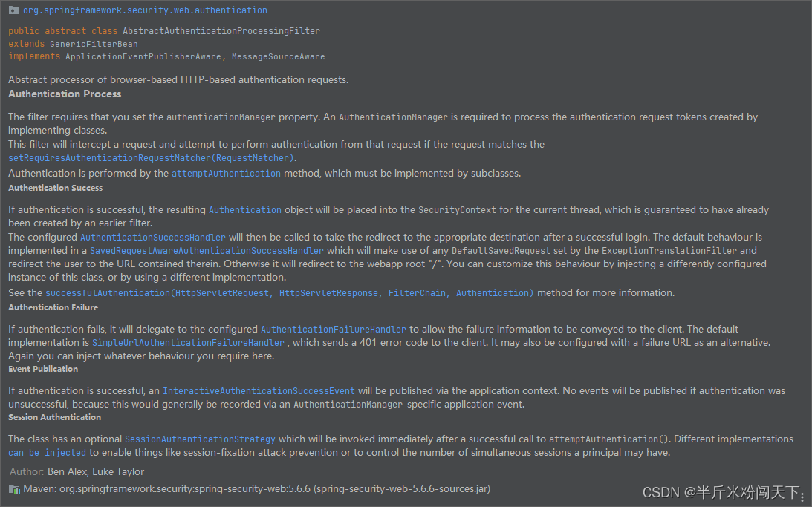Select the AbstractAuthenticationProcessingFilter class name
Viewport: 812px width, 507px height.
click(221, 30)
